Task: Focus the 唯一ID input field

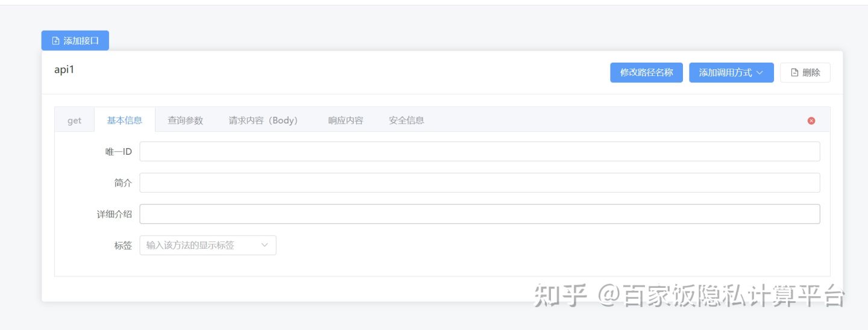Action: 480,152
